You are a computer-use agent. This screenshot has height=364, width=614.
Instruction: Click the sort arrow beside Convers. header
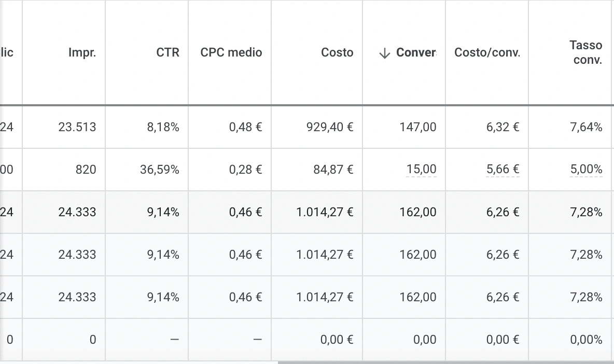pos(385,53)
